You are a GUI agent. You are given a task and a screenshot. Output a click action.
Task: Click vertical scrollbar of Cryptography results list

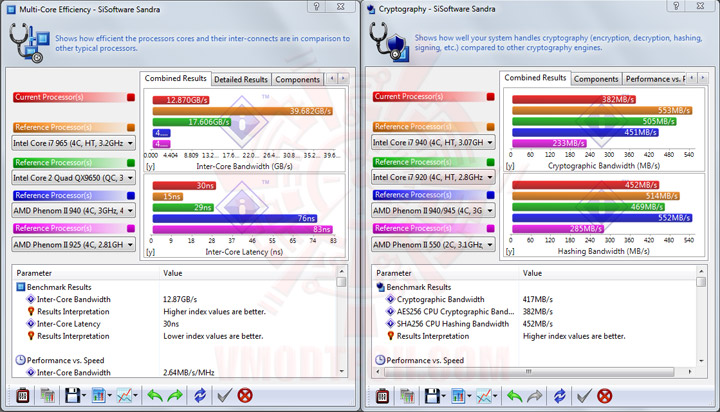click(701, 316)
